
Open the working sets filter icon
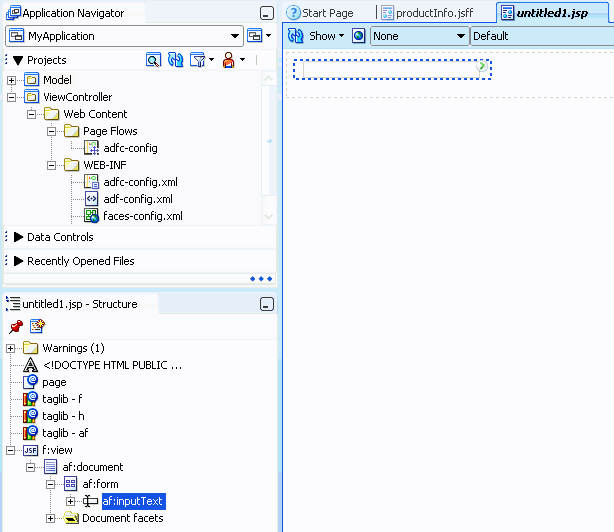(x=198, y=60)
